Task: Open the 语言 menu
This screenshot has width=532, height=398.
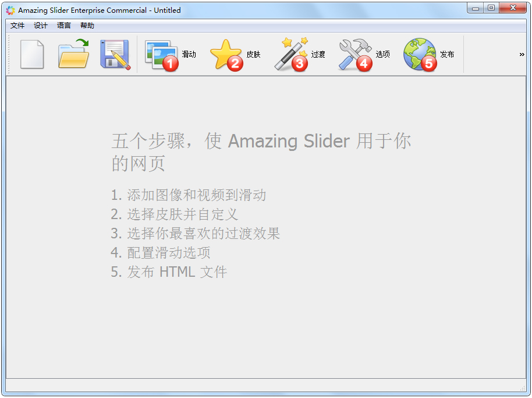Action: [x=64, y=26]
